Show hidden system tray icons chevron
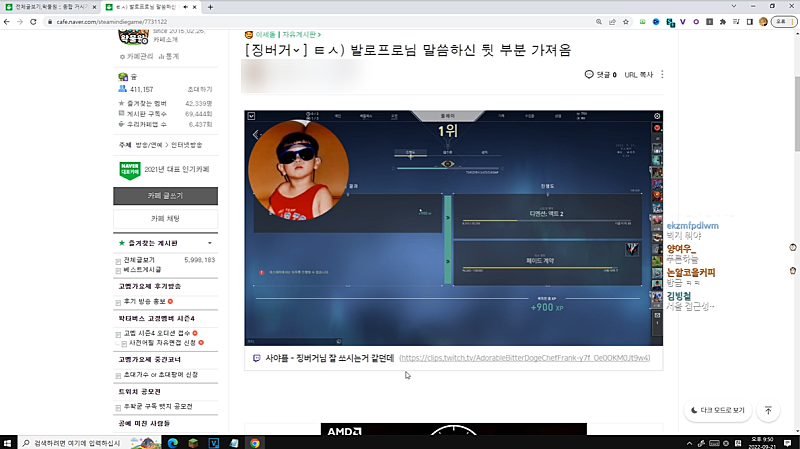The height and width of the screenshot is (449, 800). click(x=689, y=443)
